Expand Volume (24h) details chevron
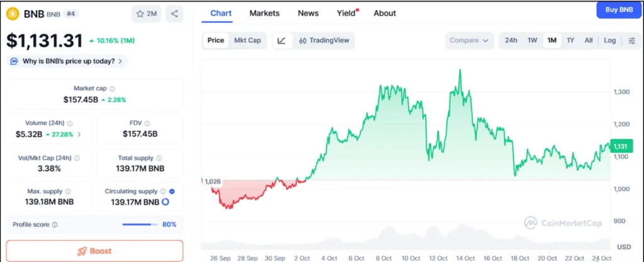The width and height of the screenshot is (644, 262). [79, 134]
